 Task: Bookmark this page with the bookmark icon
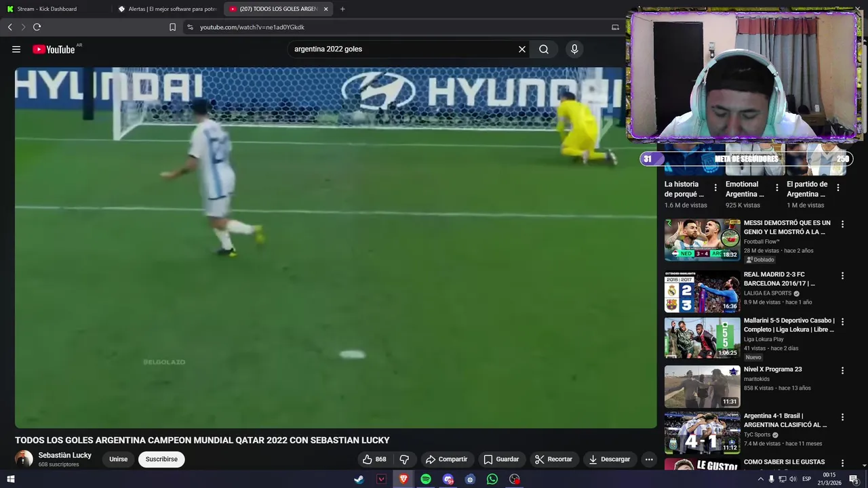[172, 27]
